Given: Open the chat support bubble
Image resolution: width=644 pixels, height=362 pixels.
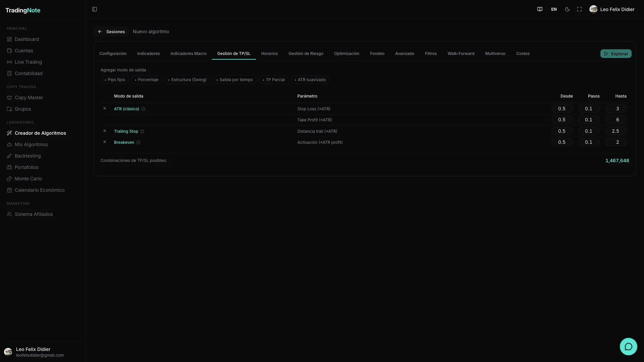Looking at the screenshot, I should point(628,347).
